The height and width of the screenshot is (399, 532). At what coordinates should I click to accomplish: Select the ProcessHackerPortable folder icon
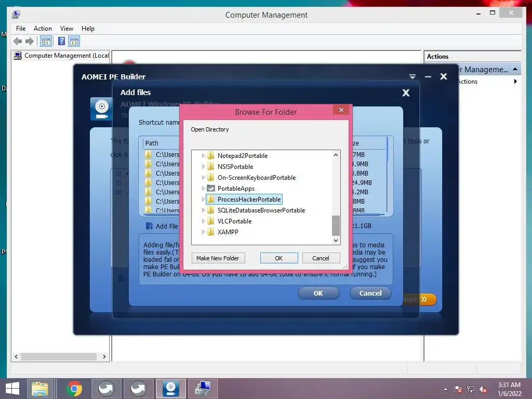point(211,199)
